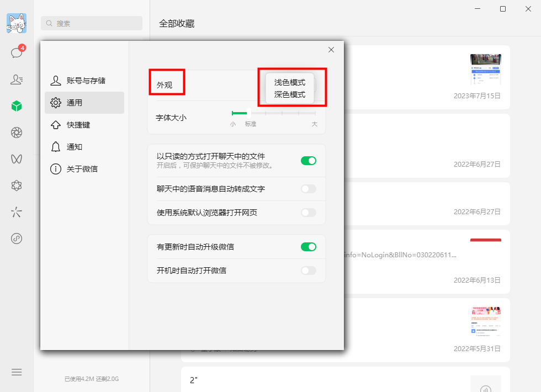The width and height of the screenshot is (541, 392).
Task: Click the font size slider handle
Action: 249,113
